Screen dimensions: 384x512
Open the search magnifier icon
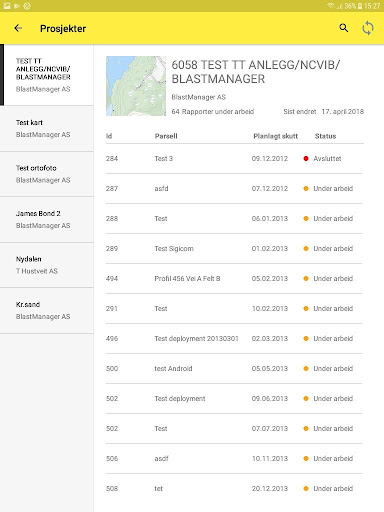pos(343,28)
